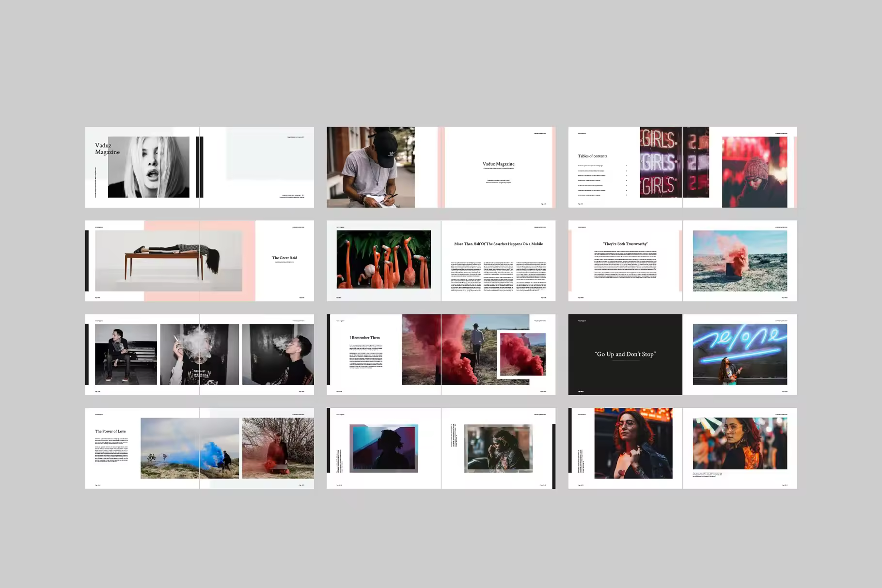Select the spread with man in cap writing
The image size is (882, 588).
[x=441, y=167]
